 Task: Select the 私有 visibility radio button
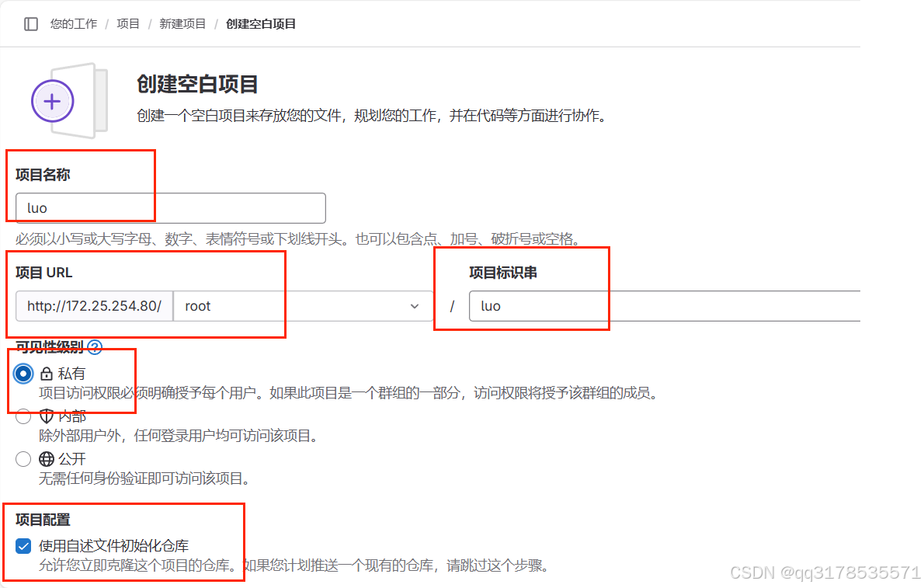23,374
